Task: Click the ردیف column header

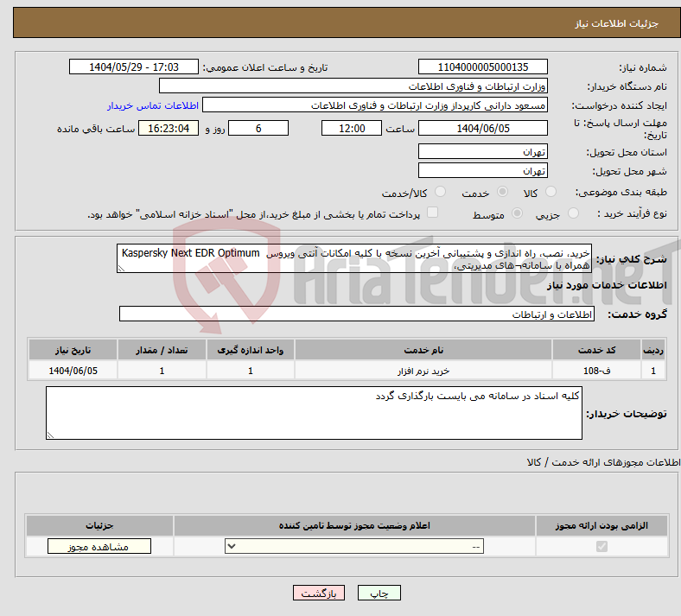Action: pyautogui.click(x=653, y=350)
